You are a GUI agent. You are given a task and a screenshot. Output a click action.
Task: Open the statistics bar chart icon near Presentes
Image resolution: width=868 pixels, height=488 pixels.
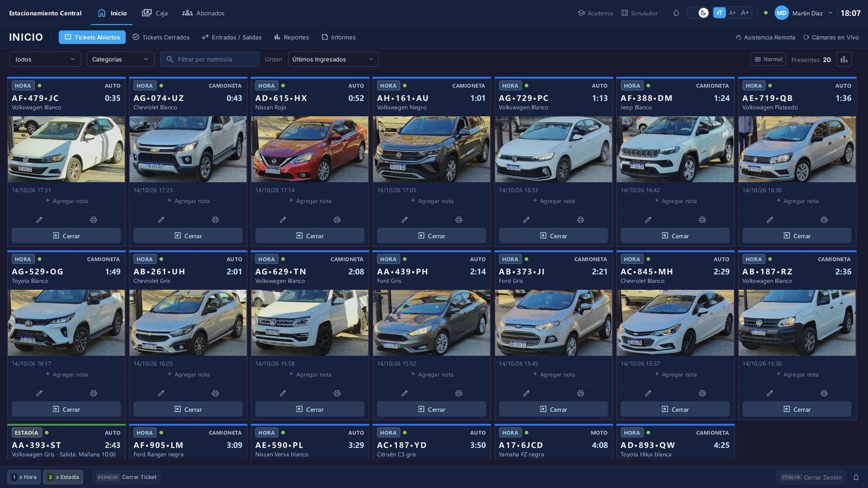(844, 59)
